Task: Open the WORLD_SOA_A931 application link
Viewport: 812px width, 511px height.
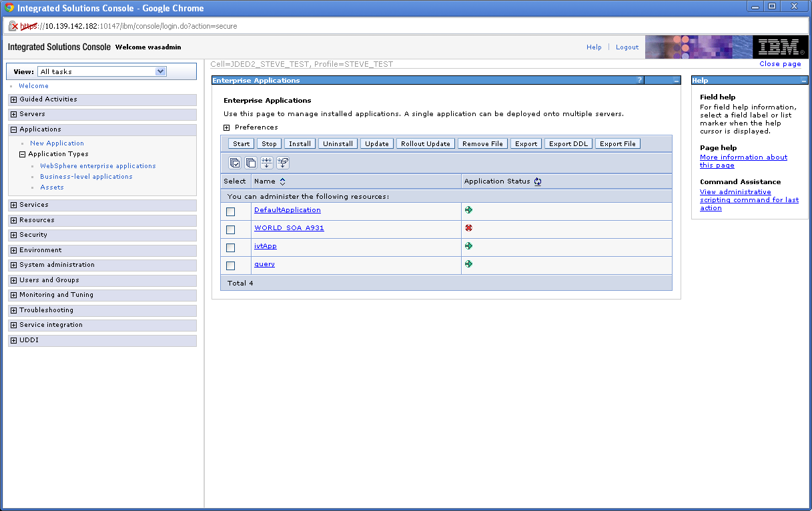Action: (x=289, y=227)
